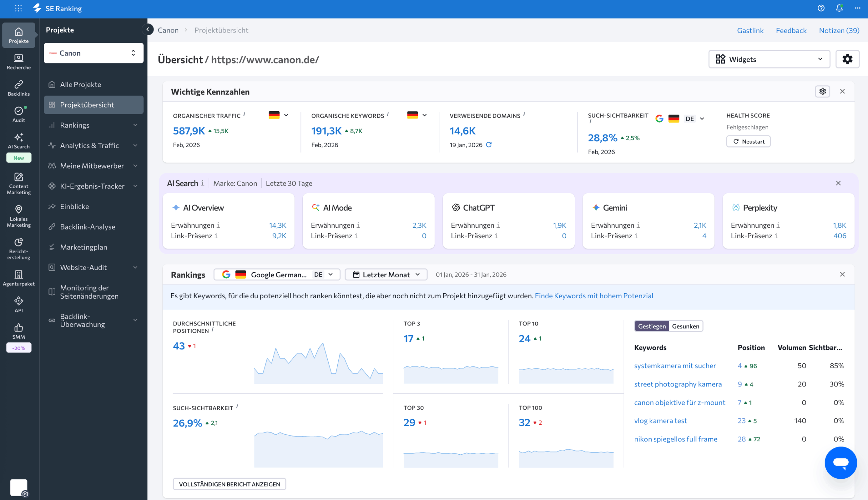Screen dimensions: 868x500
Task: Open Notizen (39) in the top bar
Action: pyautogui.click(x=839, y=30)
